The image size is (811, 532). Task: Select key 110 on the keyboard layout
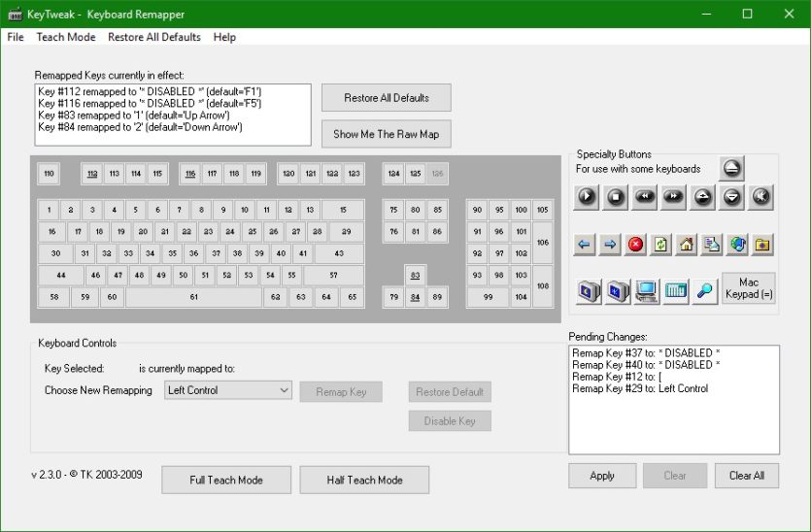49,174
